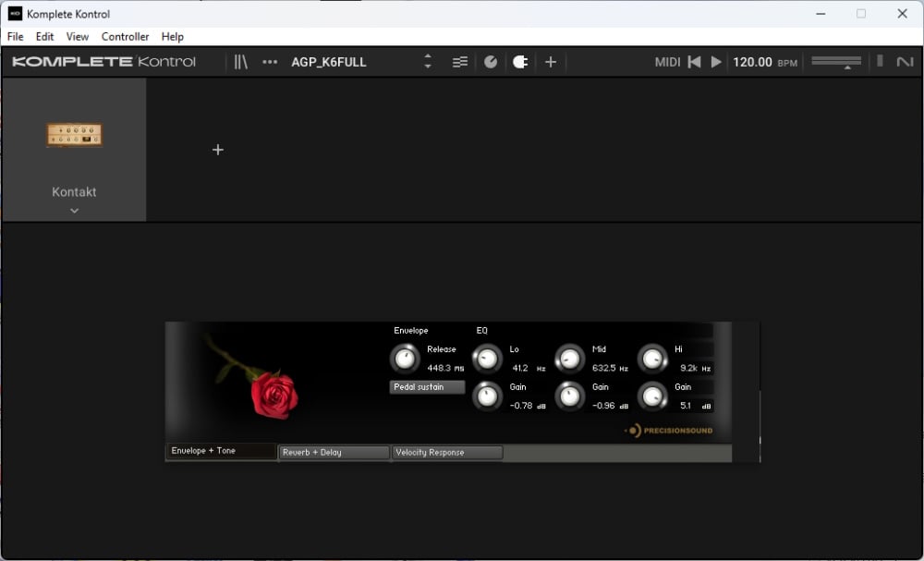Open the File menu
This screenshot has width=924, height=561.
pos(16,37)
